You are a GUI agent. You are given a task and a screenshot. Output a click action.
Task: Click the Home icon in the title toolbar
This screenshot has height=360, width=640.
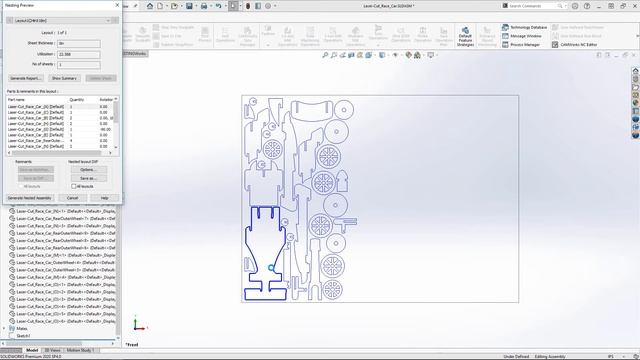150,6
